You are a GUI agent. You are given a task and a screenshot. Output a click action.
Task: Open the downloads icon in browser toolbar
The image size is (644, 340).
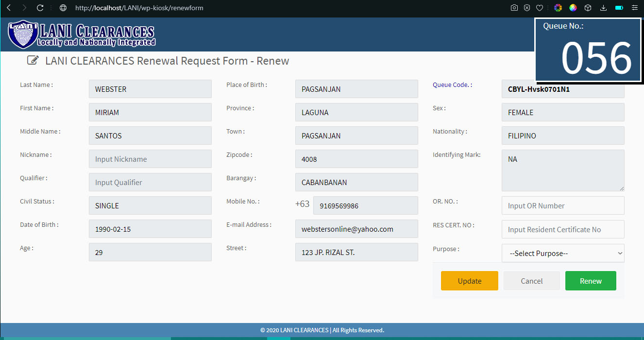tap(604, 8)
